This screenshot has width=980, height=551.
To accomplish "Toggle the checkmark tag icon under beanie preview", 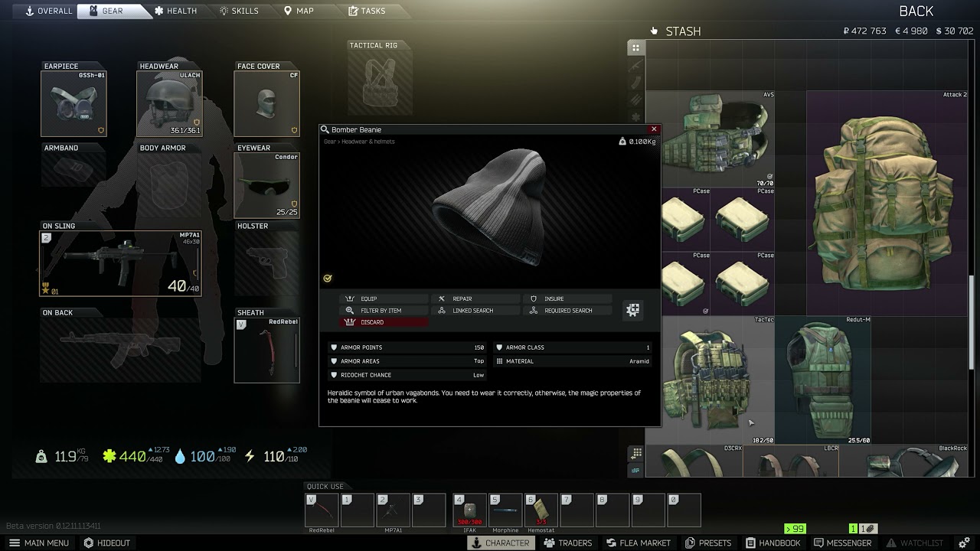I will pyautogui.click(x=328, y=279).
